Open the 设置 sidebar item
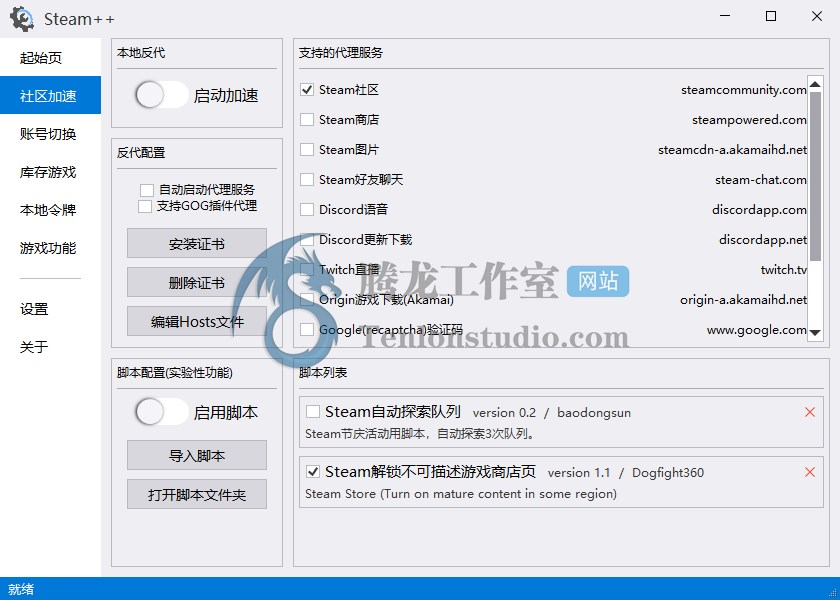Viewport: 840px width, 600px height. coord(50,309)
